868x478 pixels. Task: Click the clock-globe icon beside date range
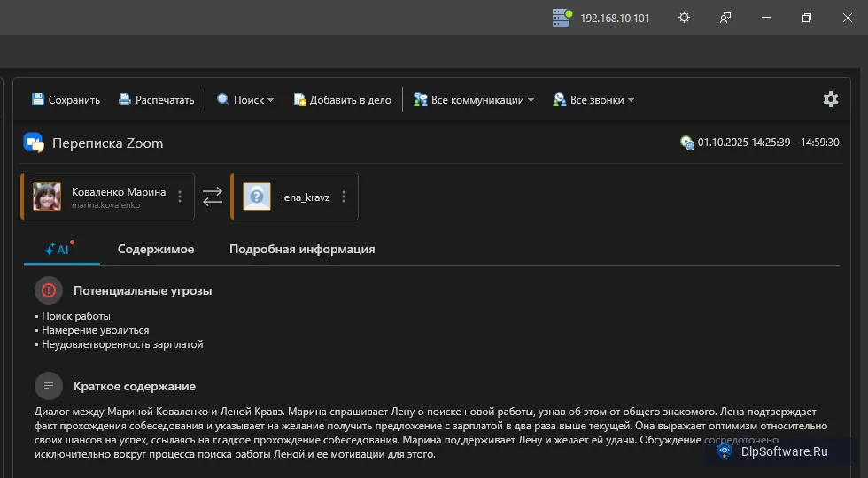coord(687,143)
